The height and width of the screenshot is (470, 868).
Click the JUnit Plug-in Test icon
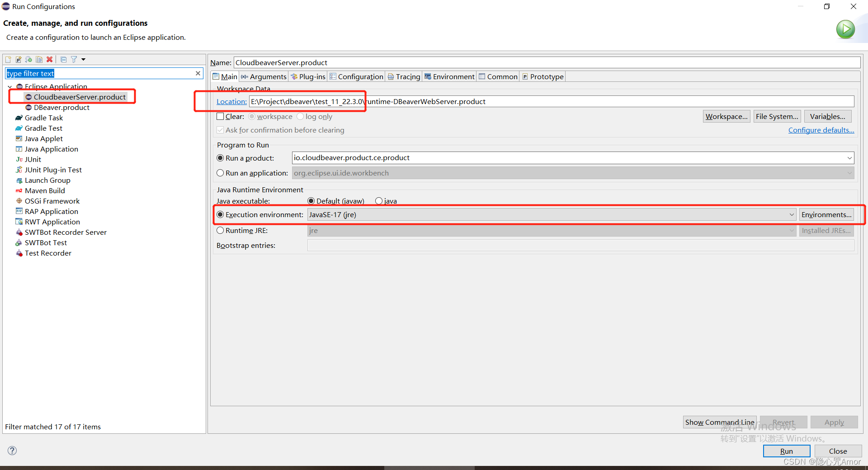point(19,170)
